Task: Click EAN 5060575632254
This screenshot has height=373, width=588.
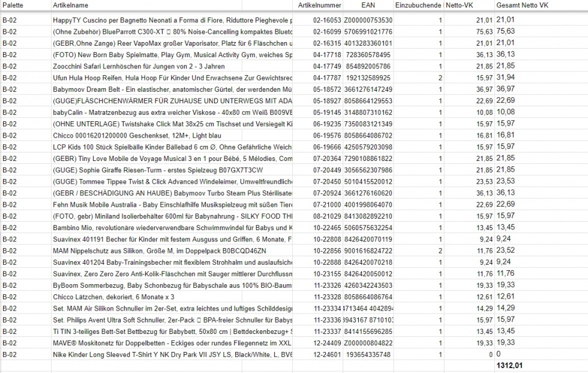Action: point(368,228)
